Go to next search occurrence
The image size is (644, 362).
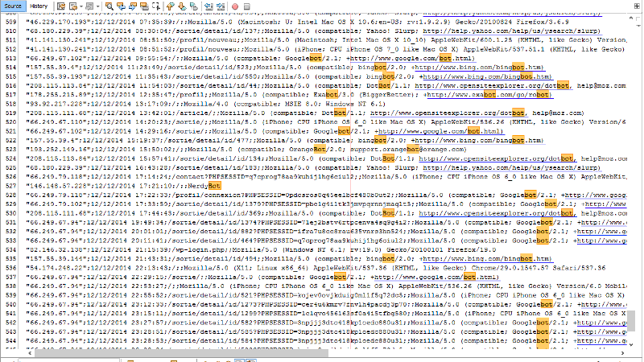point(132,6)
